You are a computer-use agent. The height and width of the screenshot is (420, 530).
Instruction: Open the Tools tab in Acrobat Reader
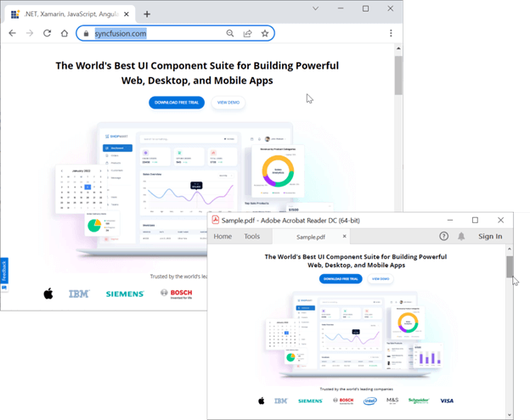click(251, 237)
